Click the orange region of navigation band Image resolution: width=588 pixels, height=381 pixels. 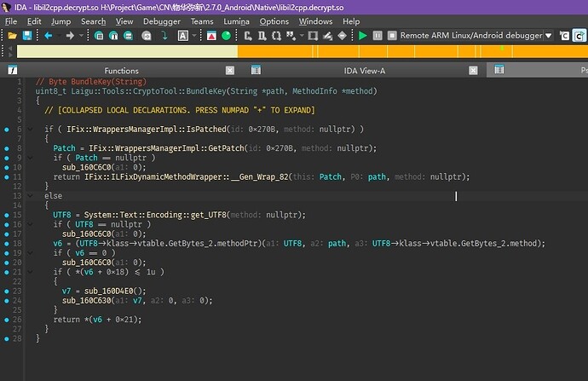pyautogui.click(x=412, y=51)
